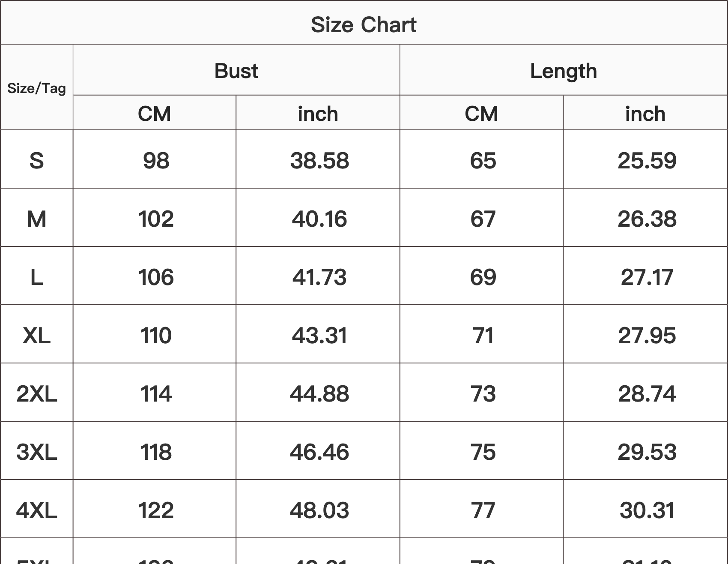
Task: Select the M size row label
Action: 36,219
